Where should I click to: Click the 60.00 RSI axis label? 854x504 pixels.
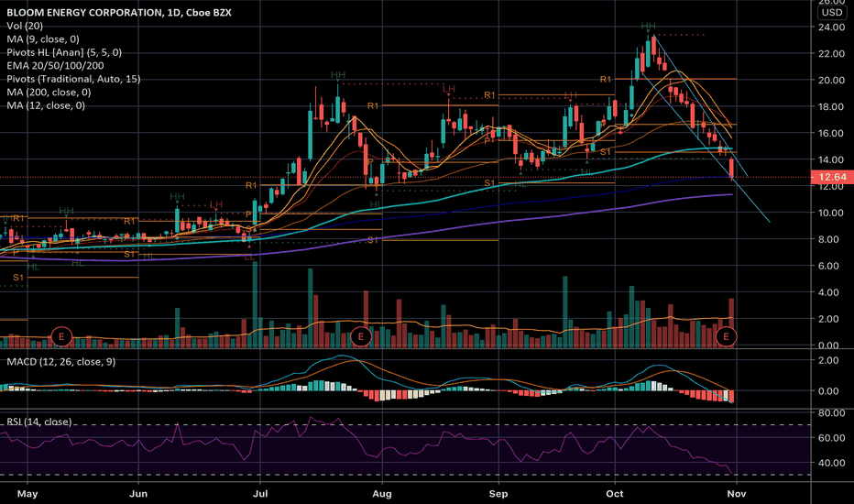pyautogui.click(x=832, y=438)
